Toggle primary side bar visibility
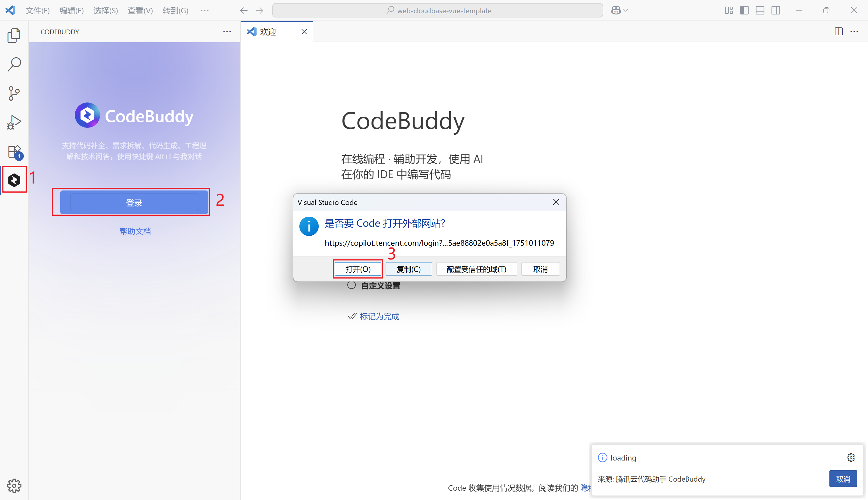The width and height of the screenshot is (868, 500). [744, 10]
